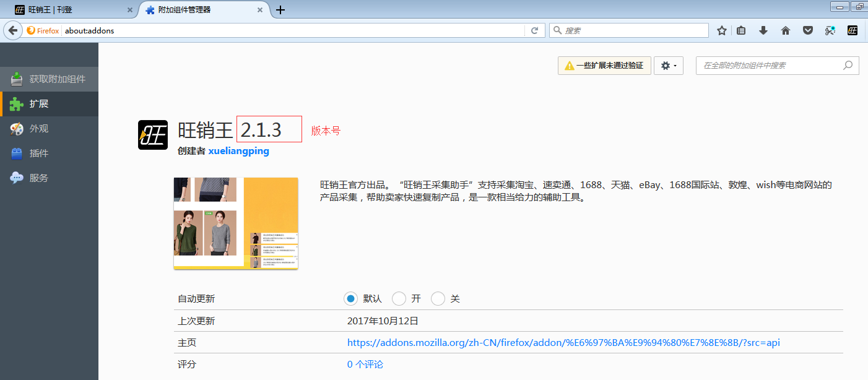
Task: Open the creator link xueliangping
Action: 239,151
